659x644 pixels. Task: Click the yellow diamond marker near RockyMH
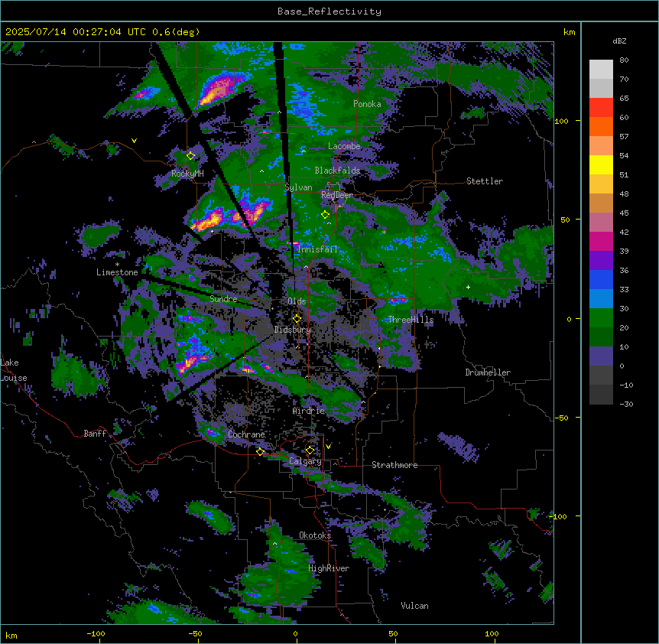point(190,156)
